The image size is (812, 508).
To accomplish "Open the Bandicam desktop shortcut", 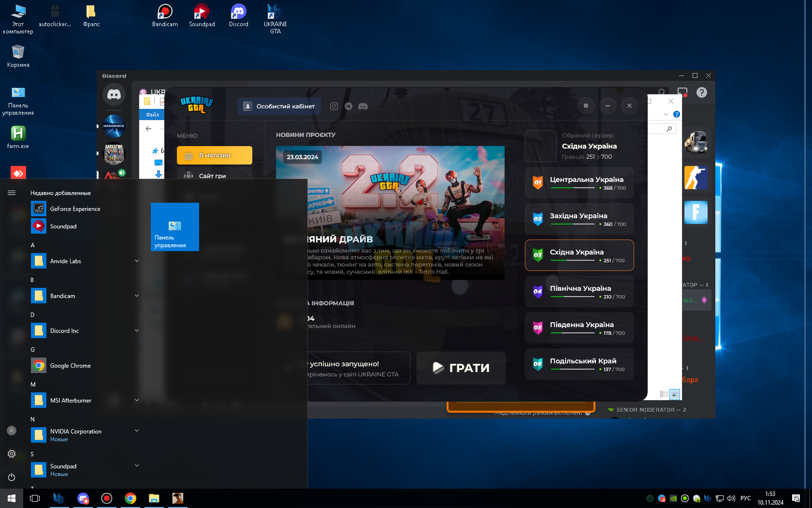I will click(165, 15).
